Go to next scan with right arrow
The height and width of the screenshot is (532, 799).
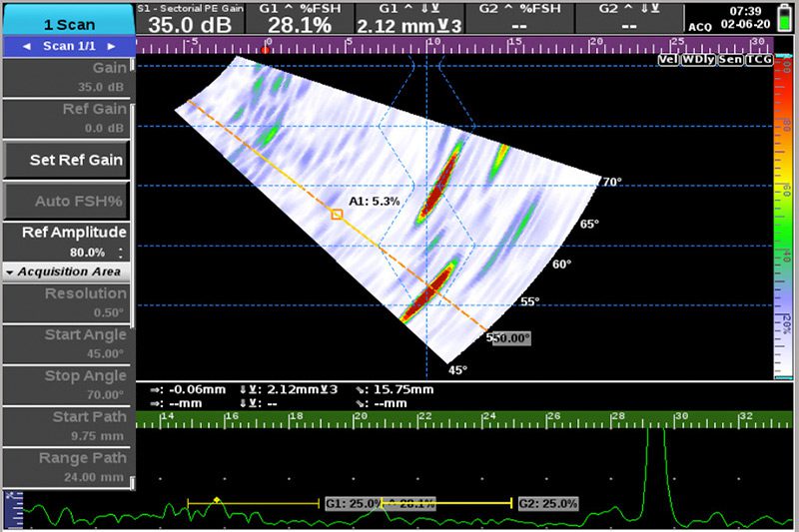coord(111,46)
